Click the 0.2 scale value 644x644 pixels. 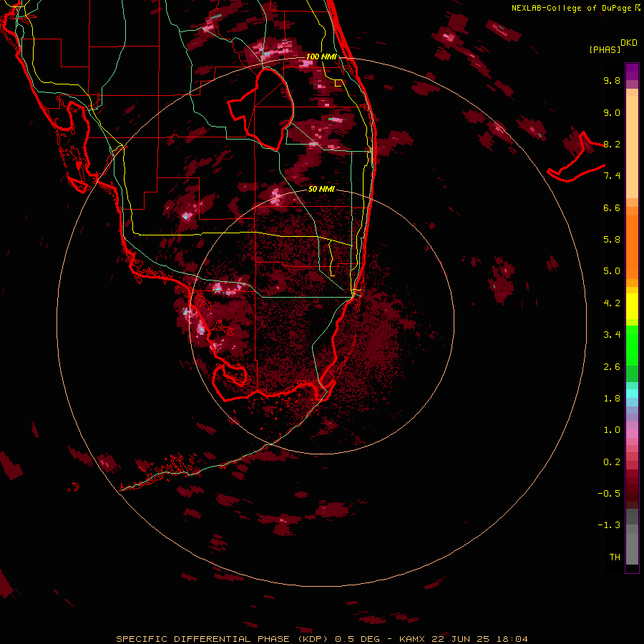pyautogui.click(x=612, y=462)
